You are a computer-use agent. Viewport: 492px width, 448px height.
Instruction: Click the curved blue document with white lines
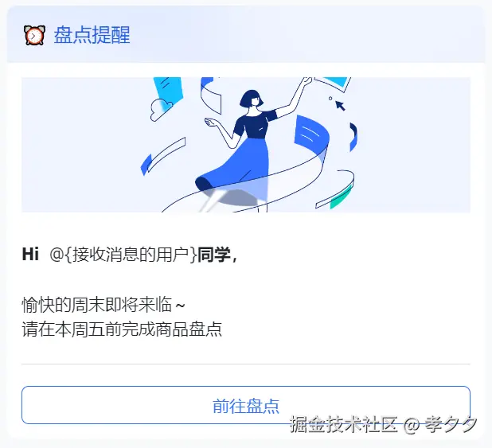tap(311, 138)
